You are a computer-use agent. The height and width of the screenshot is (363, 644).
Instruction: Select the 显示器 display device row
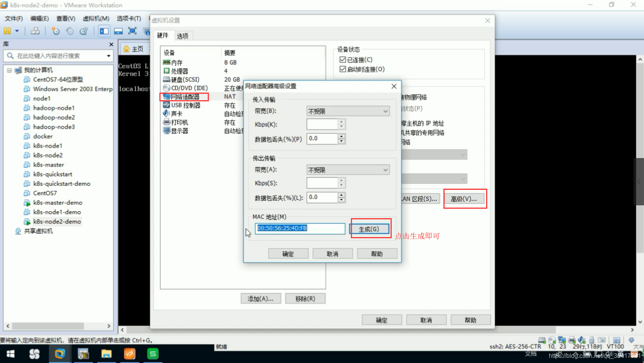203,131
